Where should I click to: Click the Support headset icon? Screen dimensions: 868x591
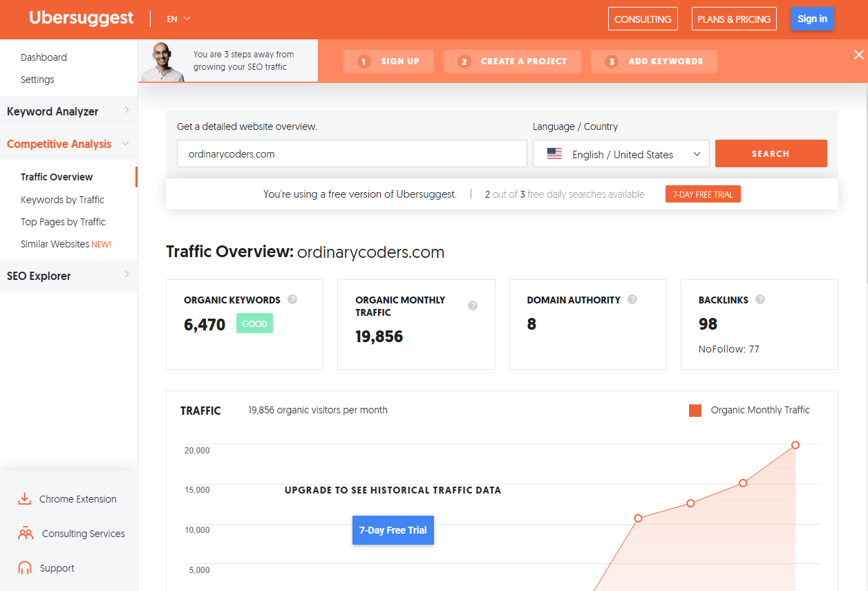25,568
